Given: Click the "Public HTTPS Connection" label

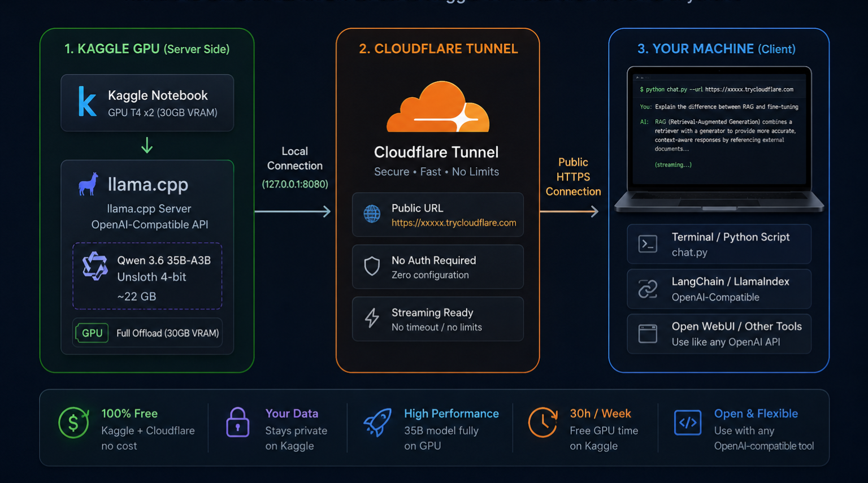Looking at the screenshot, I should [x=573, y=177].
